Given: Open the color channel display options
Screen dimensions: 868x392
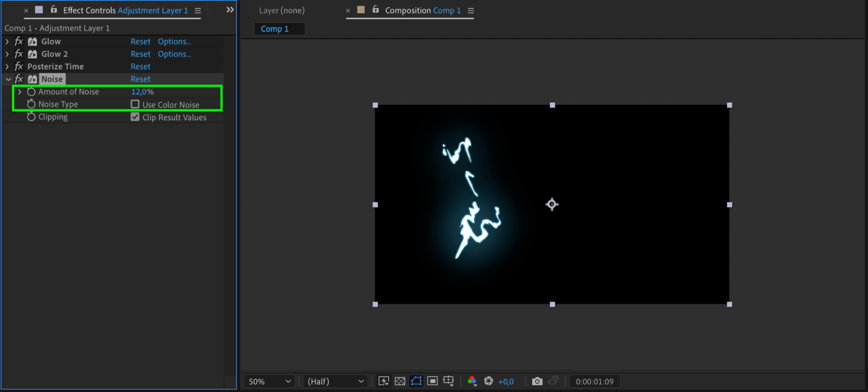Looking at the screenshot, I should click(472, 381).
